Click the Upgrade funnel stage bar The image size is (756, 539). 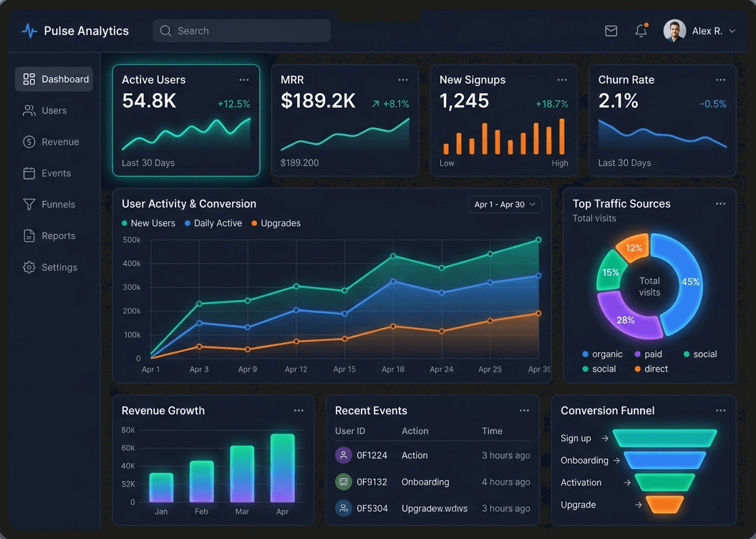click(665, 505)
